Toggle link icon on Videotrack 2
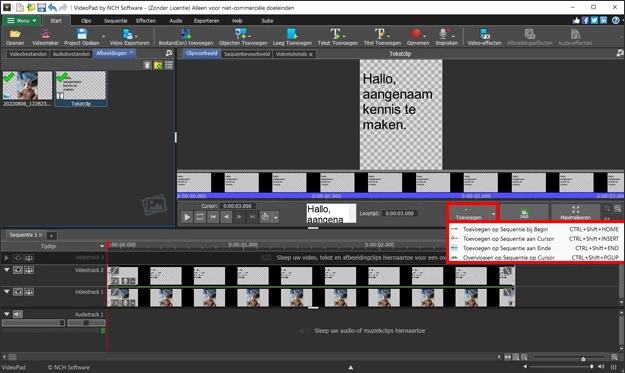Image resolution: width=625 pixels, height=373 pixels. point(29,270)
